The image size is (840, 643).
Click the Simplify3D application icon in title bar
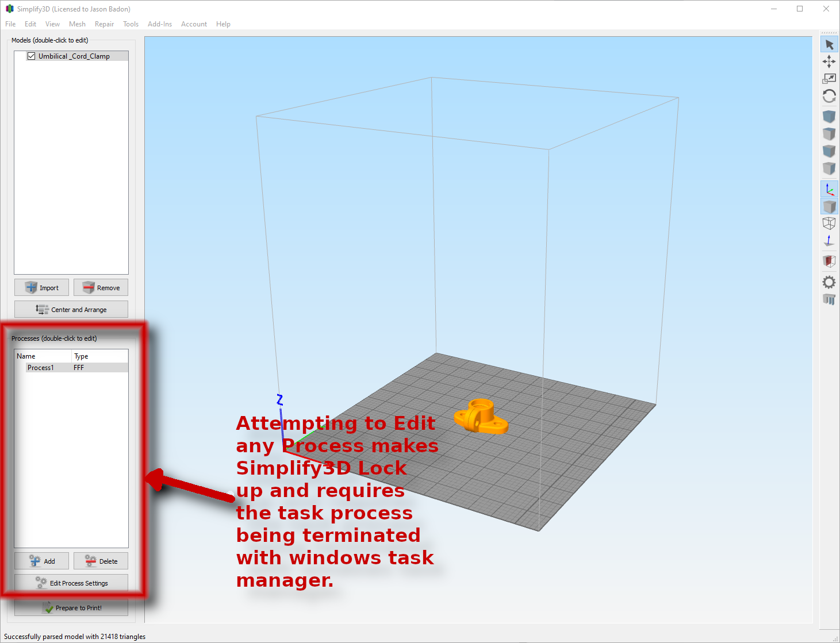(9, 9)
